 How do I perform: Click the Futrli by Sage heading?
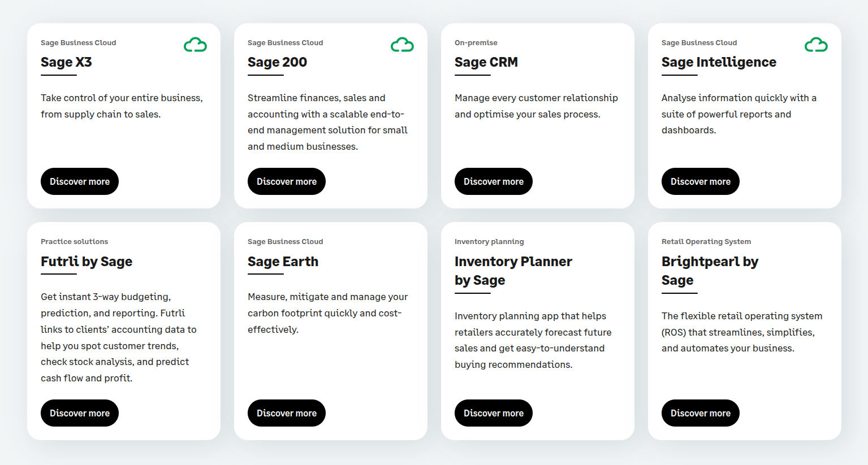(87, 262)
